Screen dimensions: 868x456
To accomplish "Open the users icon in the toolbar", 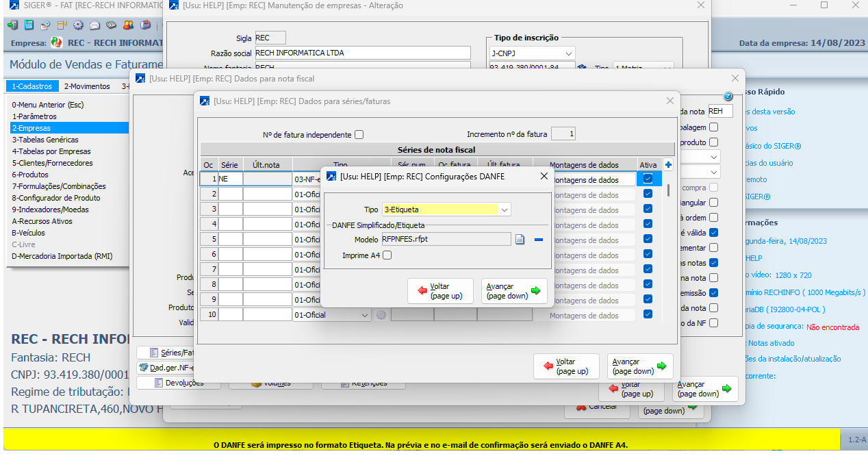I will (128, 25).
